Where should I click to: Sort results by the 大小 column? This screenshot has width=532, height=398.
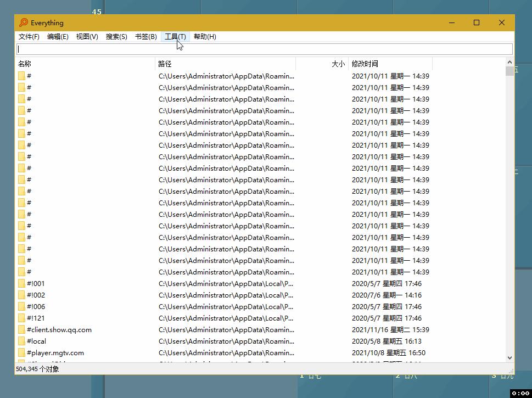(x=337, y=63)
